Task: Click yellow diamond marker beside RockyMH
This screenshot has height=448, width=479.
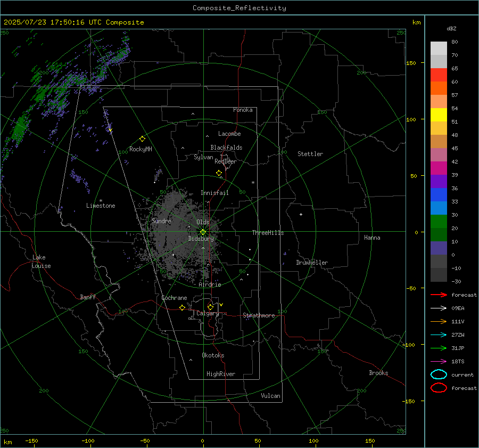Action: click(142, 139)
